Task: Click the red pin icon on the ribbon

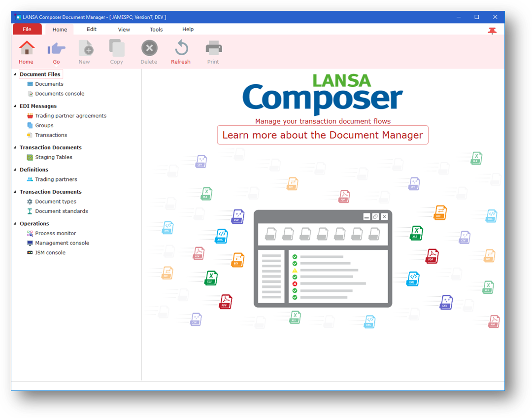Action: tap(492, 31)
